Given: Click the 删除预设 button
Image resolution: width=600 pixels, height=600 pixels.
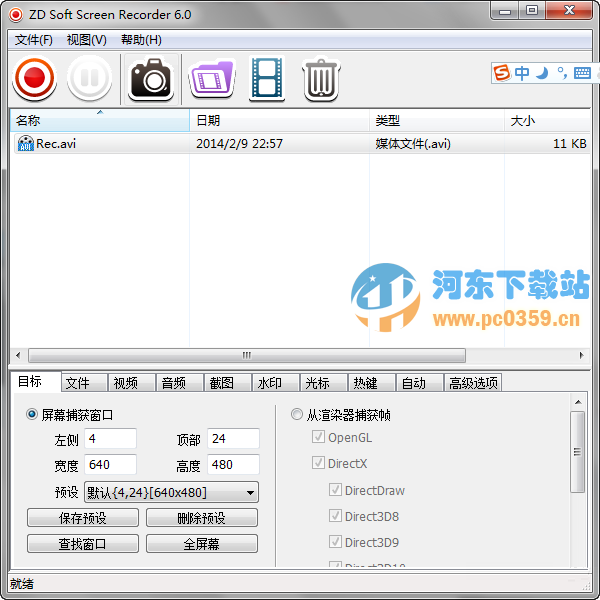Looking at the screenshot, I should (202, 518).
